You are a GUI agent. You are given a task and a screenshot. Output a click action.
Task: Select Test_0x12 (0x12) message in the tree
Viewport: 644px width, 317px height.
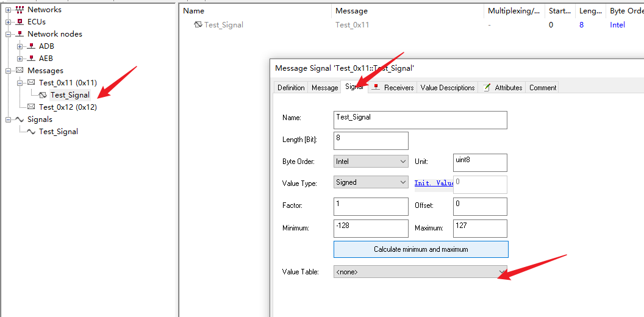coord(68,107)
